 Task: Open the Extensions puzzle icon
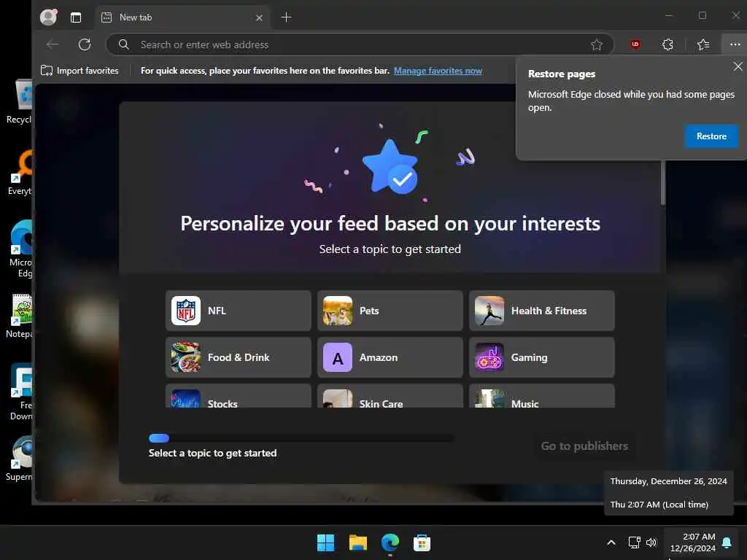point(667,44)
